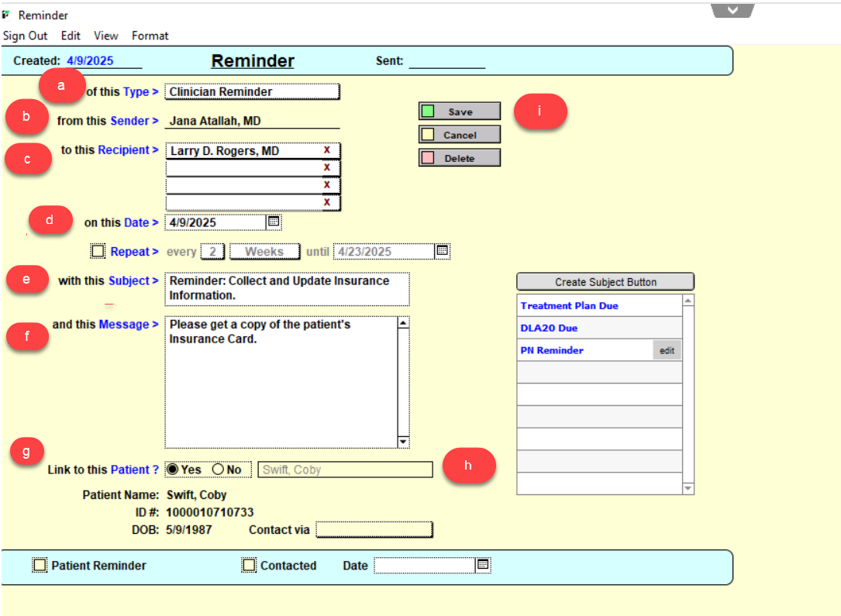841x616 pixels.
Task: Click into the Subject text field
Action: 287,288
